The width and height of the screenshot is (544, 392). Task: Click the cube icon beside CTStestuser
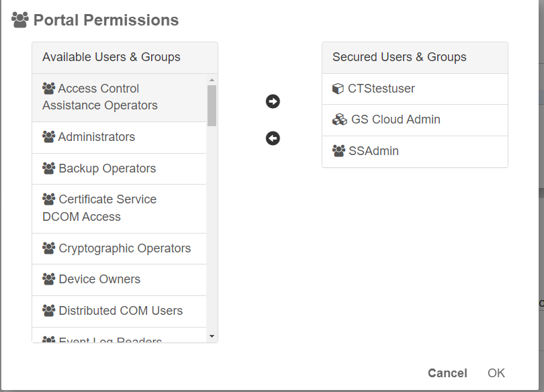point(338,89)
